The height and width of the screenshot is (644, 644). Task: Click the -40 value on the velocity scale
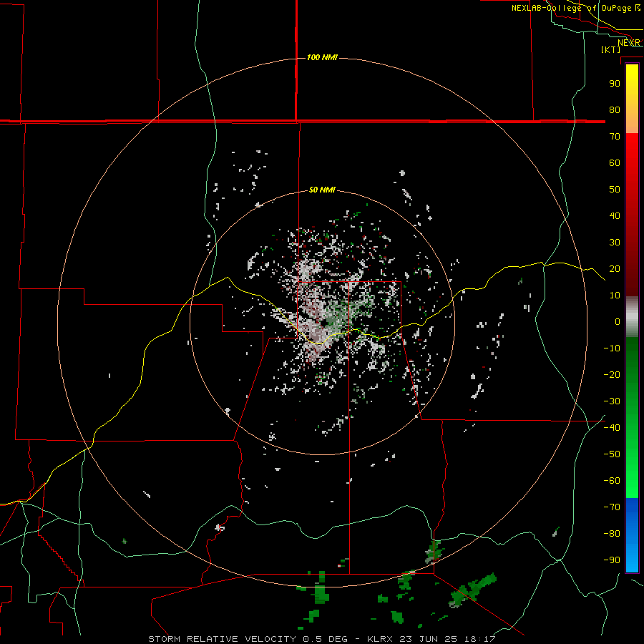pyautogui.click(x=612, y=428)
